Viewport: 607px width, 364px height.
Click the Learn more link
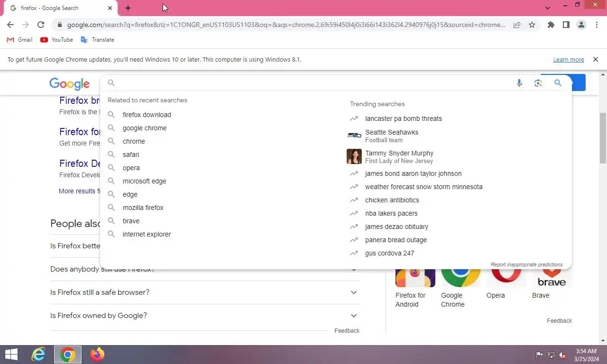pos(569,60)
